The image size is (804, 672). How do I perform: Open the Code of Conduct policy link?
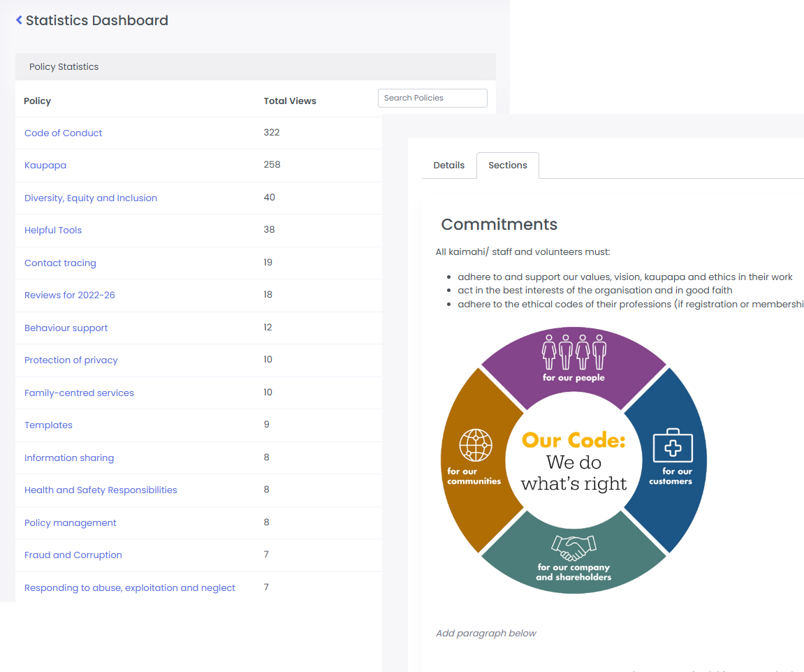(x=63, y=133)
